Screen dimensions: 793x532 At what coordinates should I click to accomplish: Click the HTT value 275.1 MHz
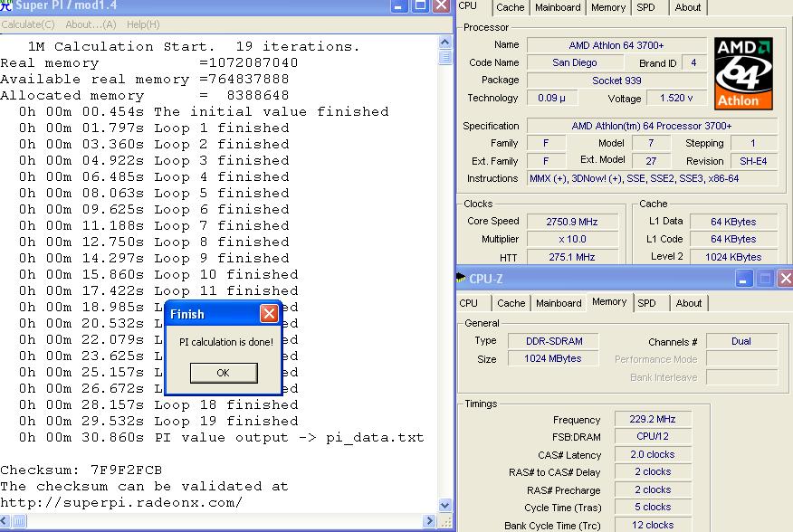coord(572,257)
